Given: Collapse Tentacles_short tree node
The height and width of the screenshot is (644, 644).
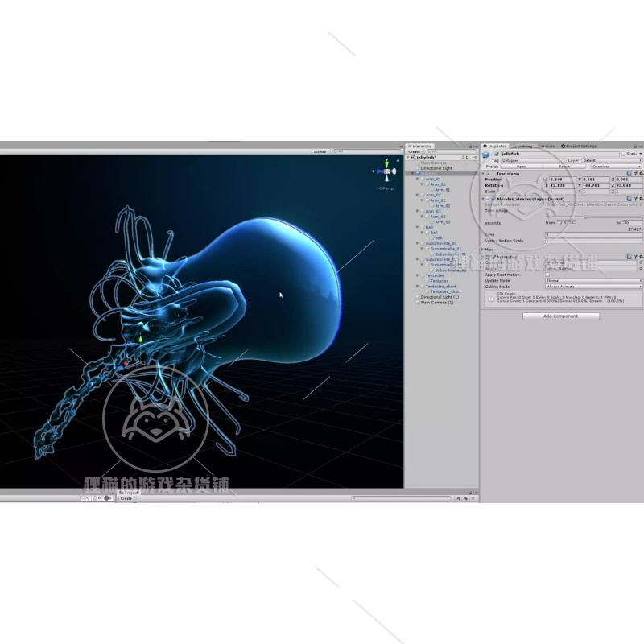Looking at the screenshot, I should coord(417,287).
